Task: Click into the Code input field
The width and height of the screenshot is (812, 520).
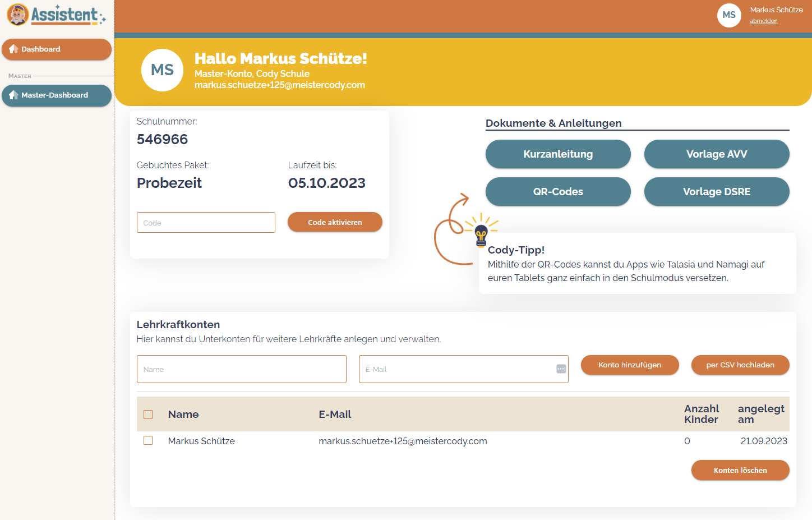Action: (x=206, y=222)
